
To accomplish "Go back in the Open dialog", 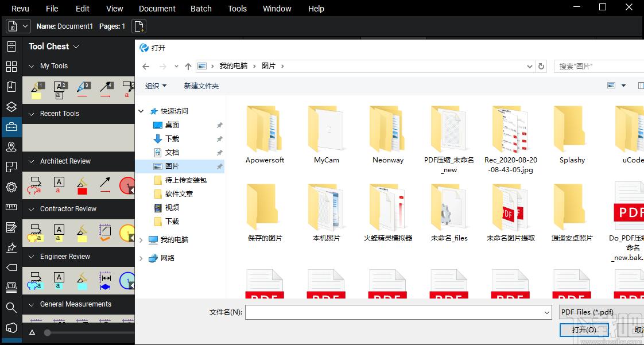I will click(x=145, y=67).
